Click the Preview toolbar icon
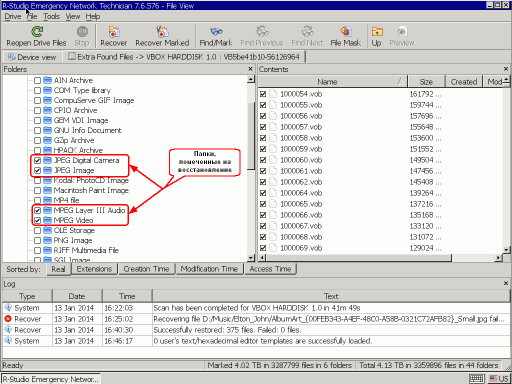 click(x=402, y=32)
